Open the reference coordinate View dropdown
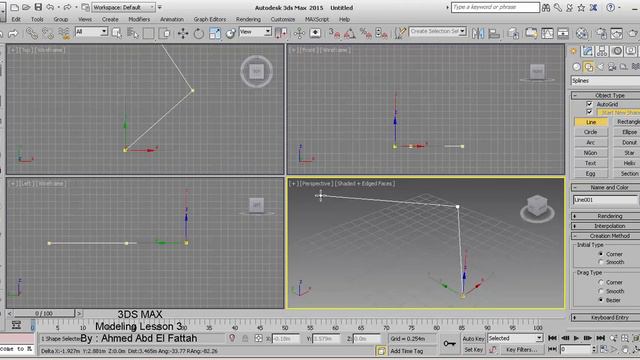The image size is (640, 360). coord(255,32)
